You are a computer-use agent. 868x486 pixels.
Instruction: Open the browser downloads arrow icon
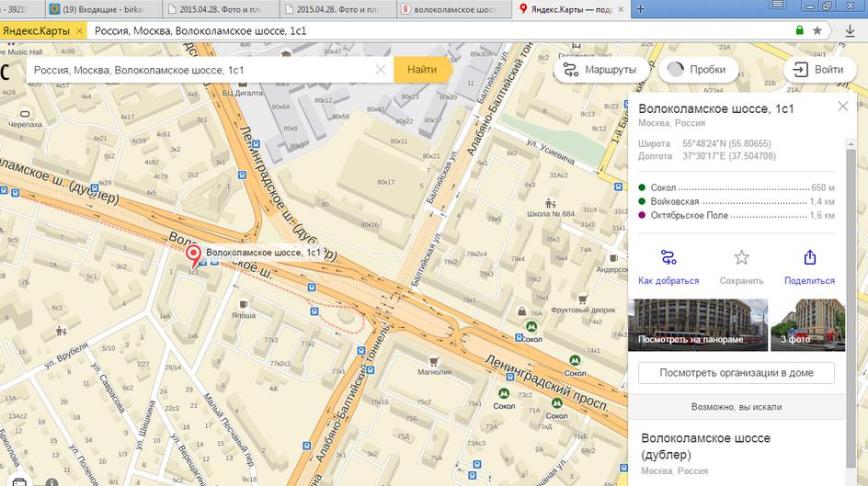pyautogui.click(x=850, y=31)
